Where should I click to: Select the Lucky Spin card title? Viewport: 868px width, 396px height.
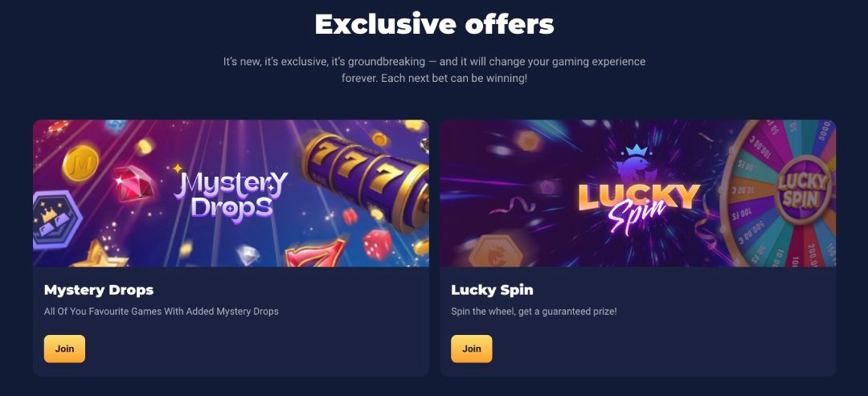tap(492, 290)
